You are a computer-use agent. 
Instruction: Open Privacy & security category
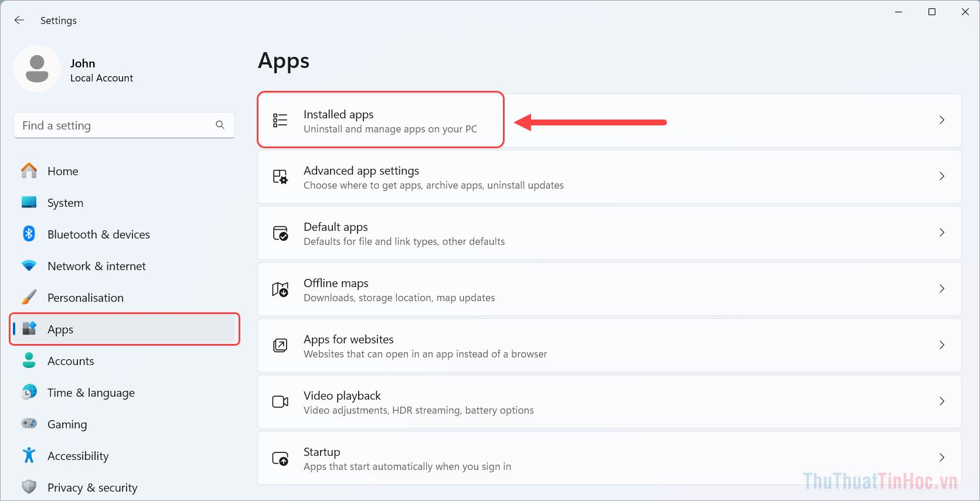[124, 488]
